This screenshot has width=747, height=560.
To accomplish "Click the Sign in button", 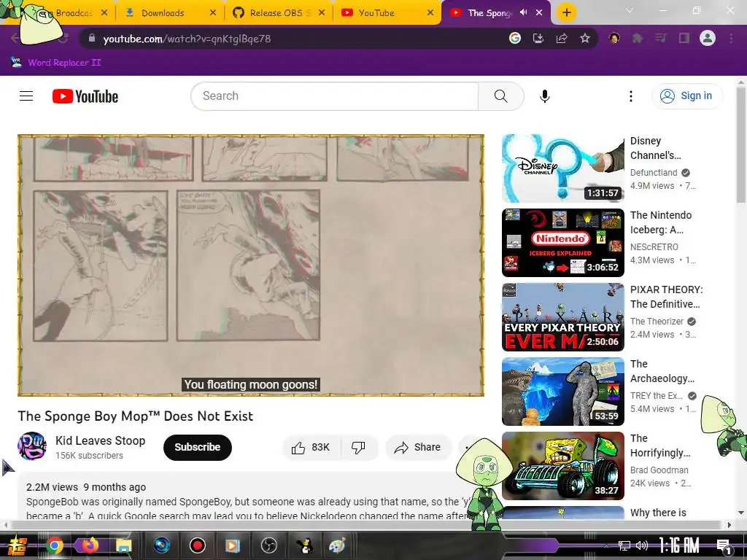I will [687, 96].
